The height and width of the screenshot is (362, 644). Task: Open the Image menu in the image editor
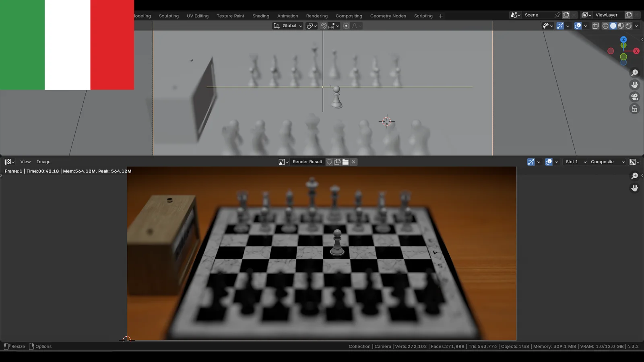[x=43, y=162]
